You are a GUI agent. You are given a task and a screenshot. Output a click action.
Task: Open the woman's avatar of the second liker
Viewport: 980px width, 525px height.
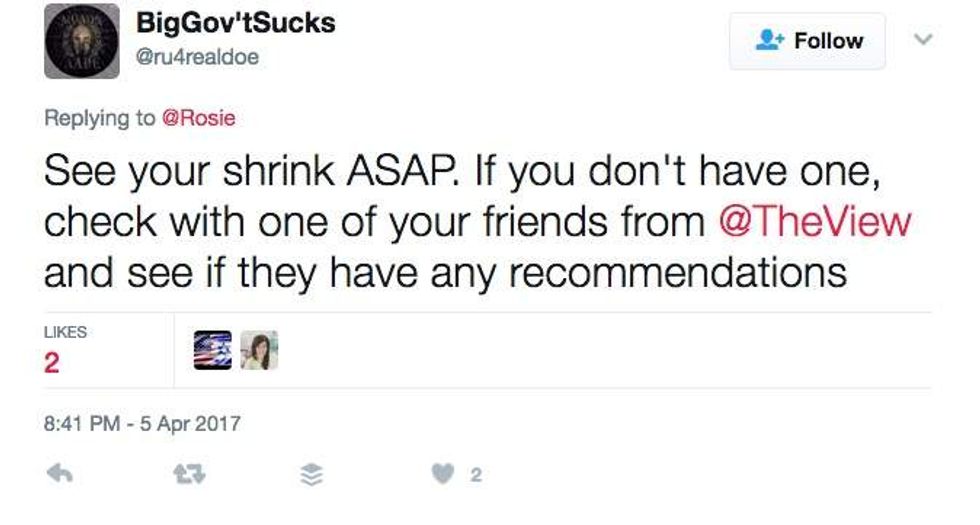[259, 350]
